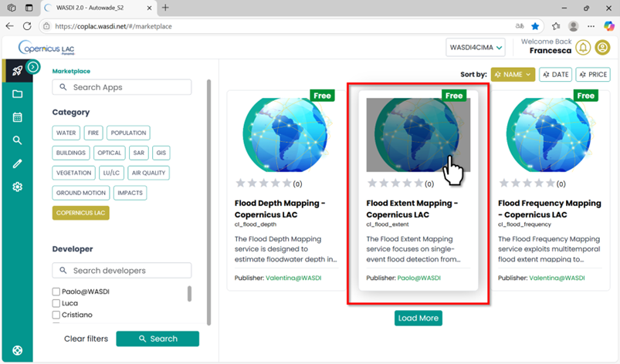Toggle the POPULATION category filter

[128, 133]
